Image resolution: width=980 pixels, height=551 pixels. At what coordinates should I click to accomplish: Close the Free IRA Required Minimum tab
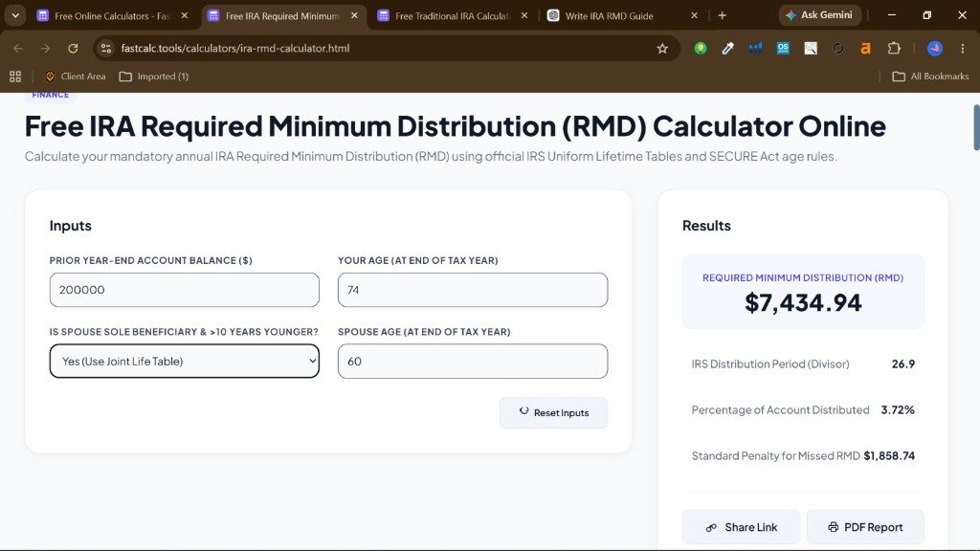354,15
